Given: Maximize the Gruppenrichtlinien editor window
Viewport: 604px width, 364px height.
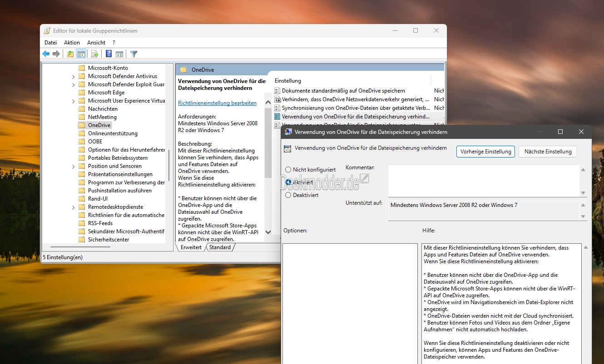Looking at the screenshot, I should pyautogui.click(x=416, y=30).
